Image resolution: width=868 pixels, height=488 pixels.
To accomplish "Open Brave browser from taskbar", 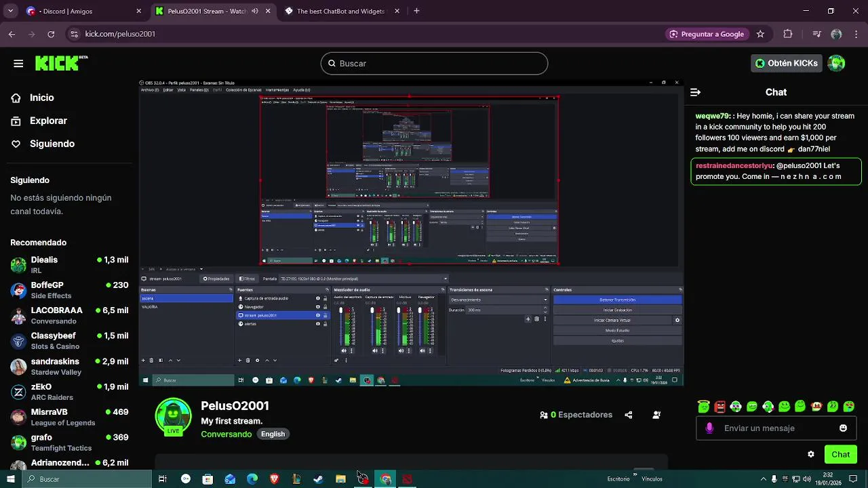I will click(x=274, y=479).
